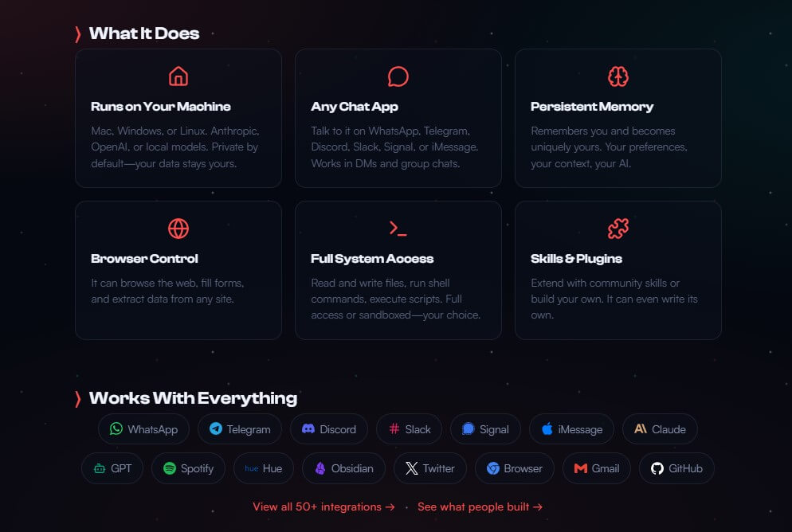Click the puzzle piece icon for Skills & Plugins

pyautogui.click(x=618, y=229)
